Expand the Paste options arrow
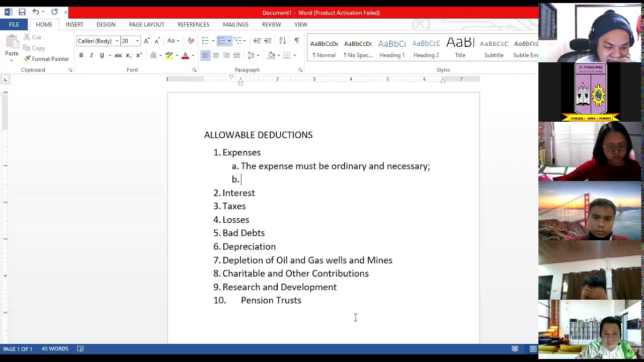 [x=12, y=60]
